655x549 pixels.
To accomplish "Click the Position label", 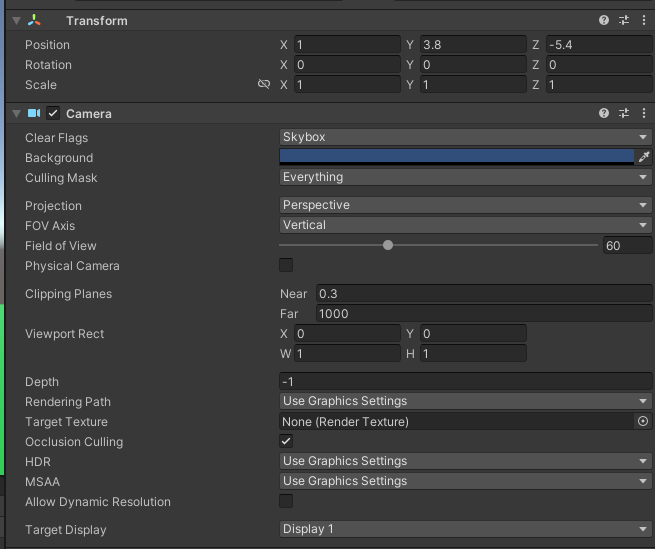I will click(x=47, y=45).
